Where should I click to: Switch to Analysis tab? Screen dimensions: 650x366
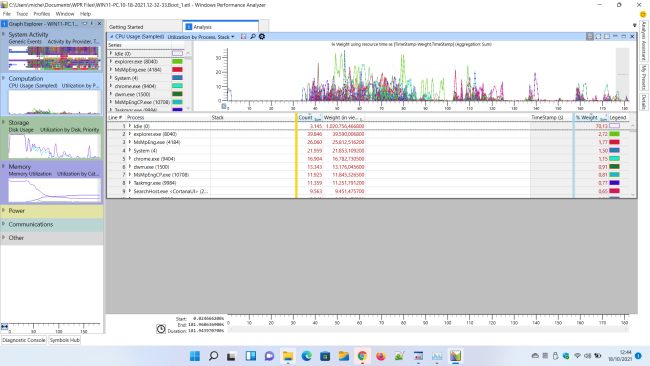[x=221, y=27]
